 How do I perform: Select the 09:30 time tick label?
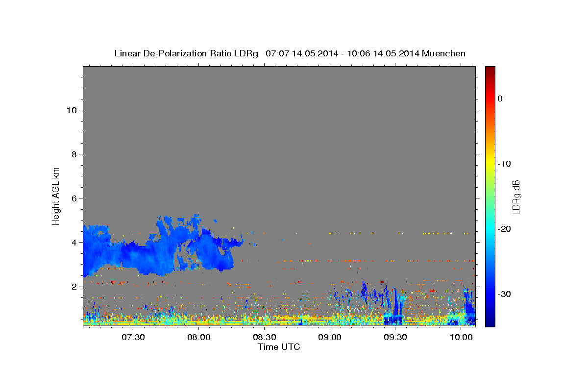click(395, 337)
